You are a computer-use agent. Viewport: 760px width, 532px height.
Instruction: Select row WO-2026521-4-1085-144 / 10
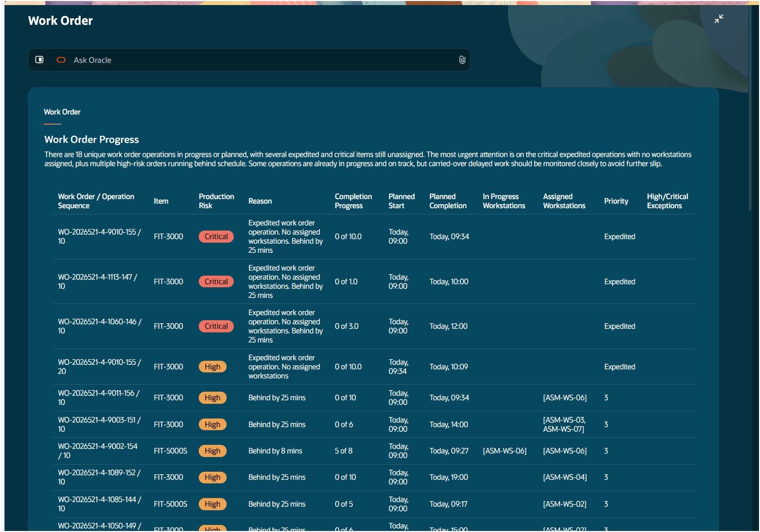pos(373,504)
